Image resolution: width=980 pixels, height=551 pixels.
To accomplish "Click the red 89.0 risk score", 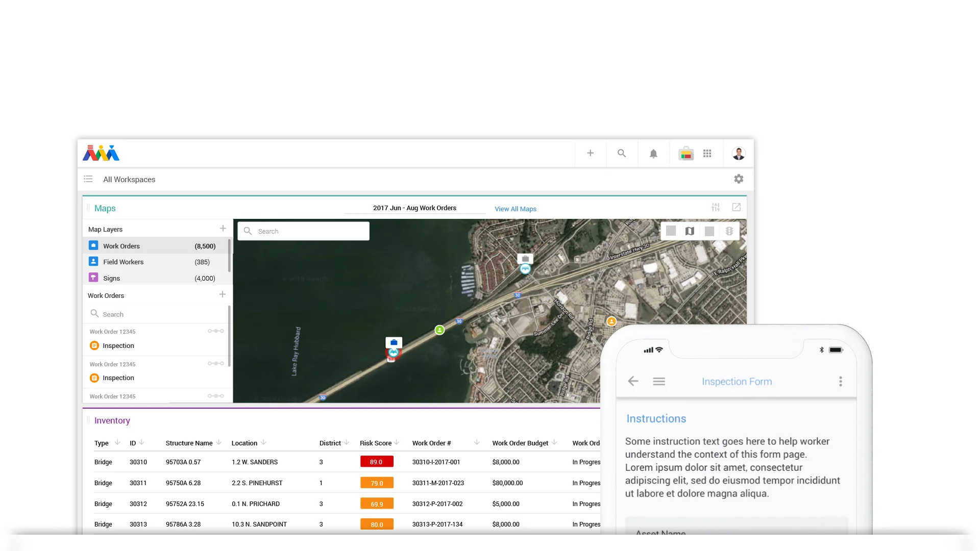I will [377, 462].
